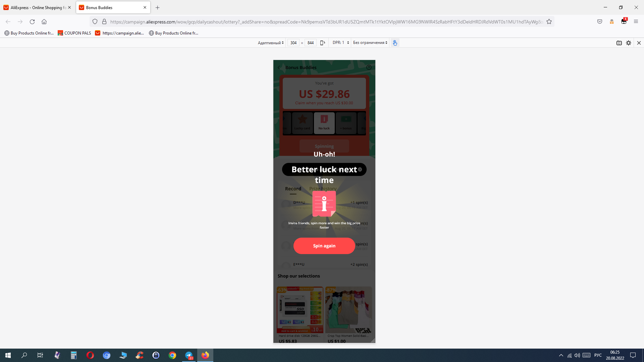Open CCleaner from the taskbar

[140, 355]
